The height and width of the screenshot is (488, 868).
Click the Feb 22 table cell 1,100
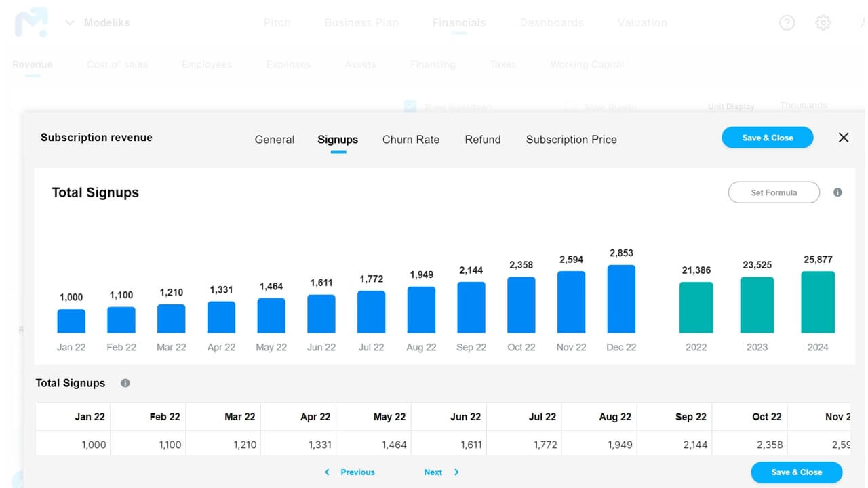pyautogui.click(x=148, y=445)
